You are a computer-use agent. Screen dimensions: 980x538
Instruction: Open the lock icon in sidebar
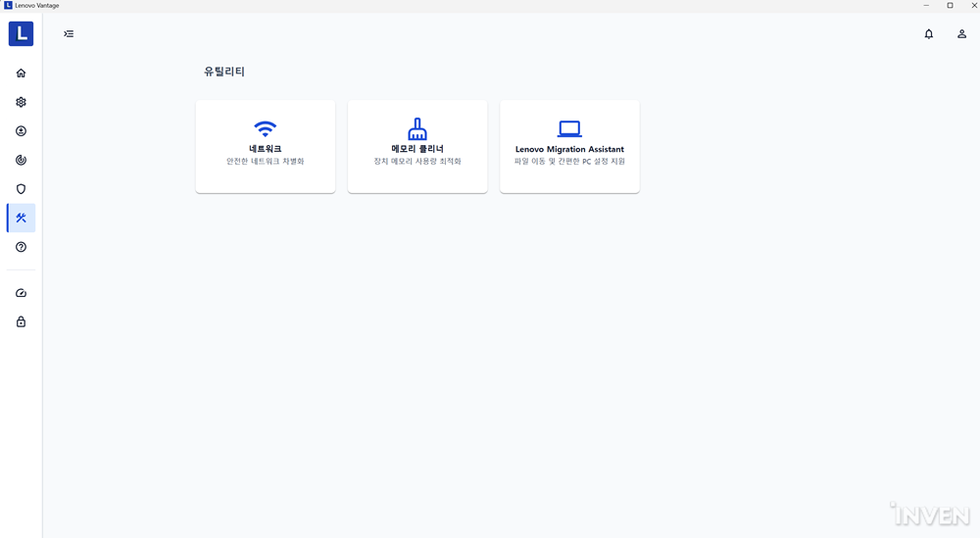pyautogui.click(x=21, y=321)
